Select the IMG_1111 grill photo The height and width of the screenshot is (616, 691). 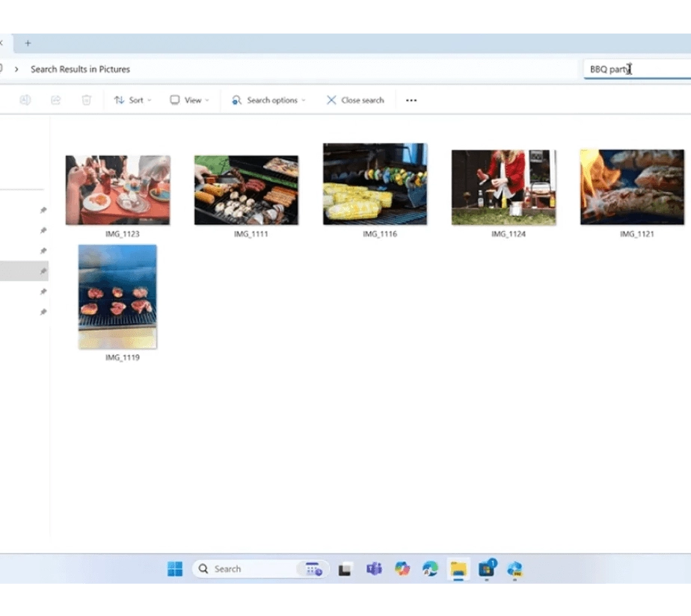(246, 190)
